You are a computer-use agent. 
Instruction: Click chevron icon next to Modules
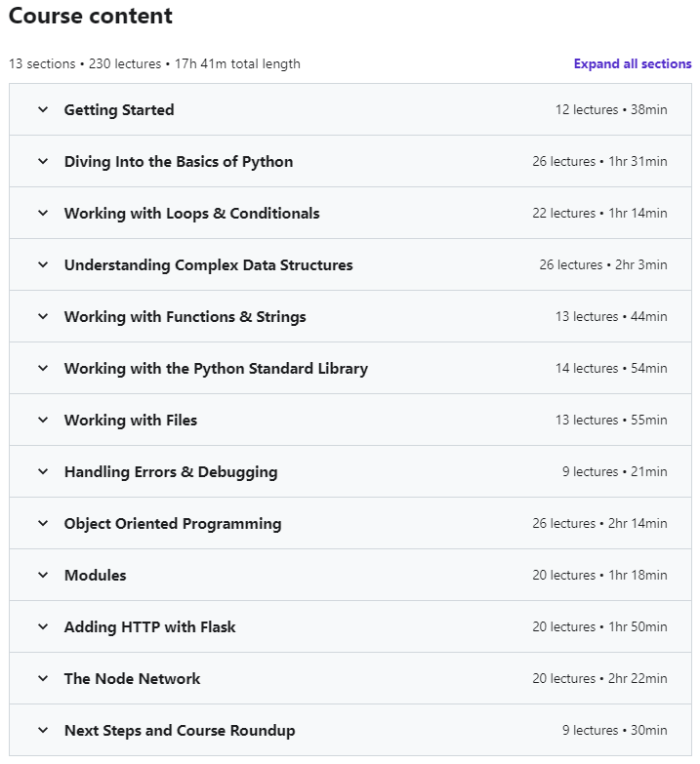click(43, 576)
